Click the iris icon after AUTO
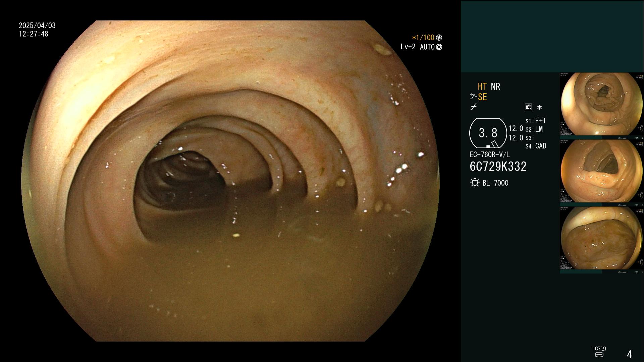The width and height of the screenshot is (644, 362). (x=439, y=47)
